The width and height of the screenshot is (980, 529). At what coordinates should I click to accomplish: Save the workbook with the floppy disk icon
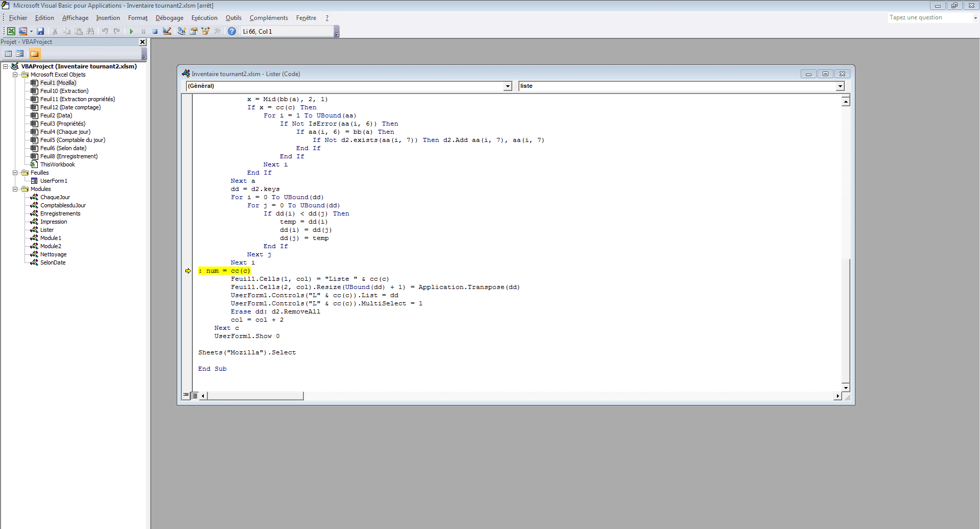(40, 31)
